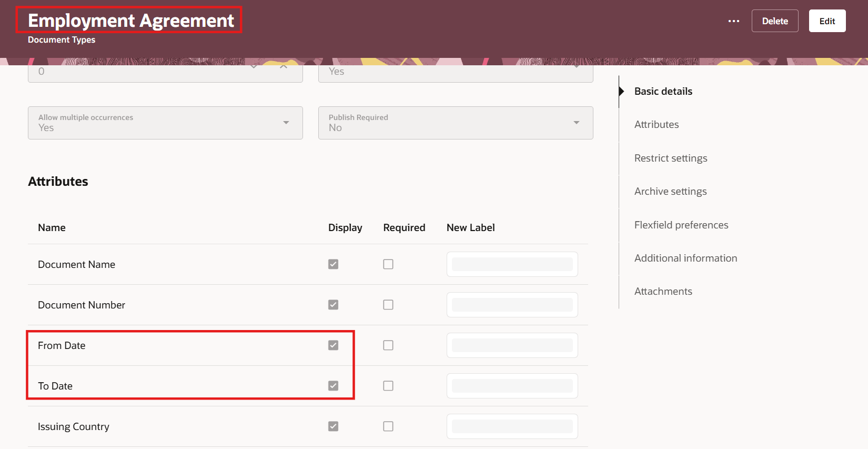Toggle Required checkbox for Document Name
This screenshot has width=868, height=449.
pyautogui.click(x=388, y=264)
